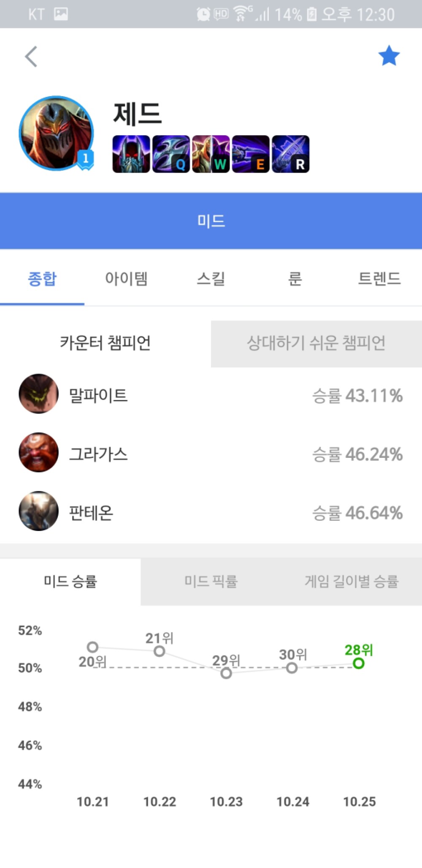The height and width of the screenshot is (868, 422).
Task: Click the blue 미드 position button
Action: (x=211, y=221)
